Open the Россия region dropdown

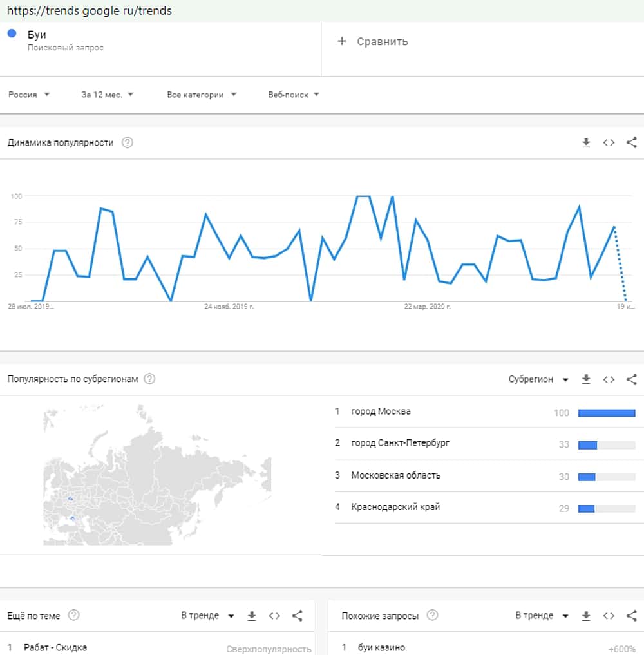29,95
